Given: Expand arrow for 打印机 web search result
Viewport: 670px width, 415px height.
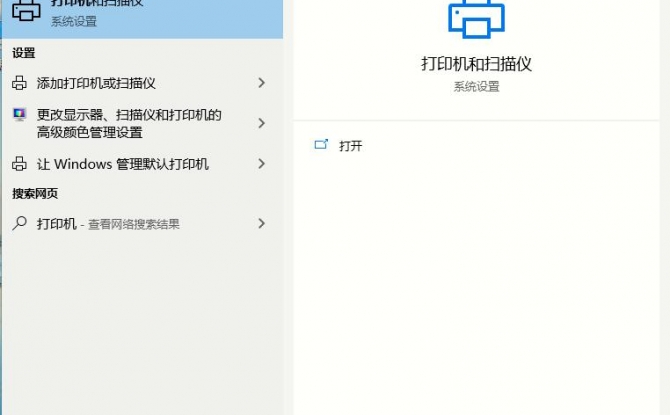Looking at the screenshot, I should (x=262, y=224).
